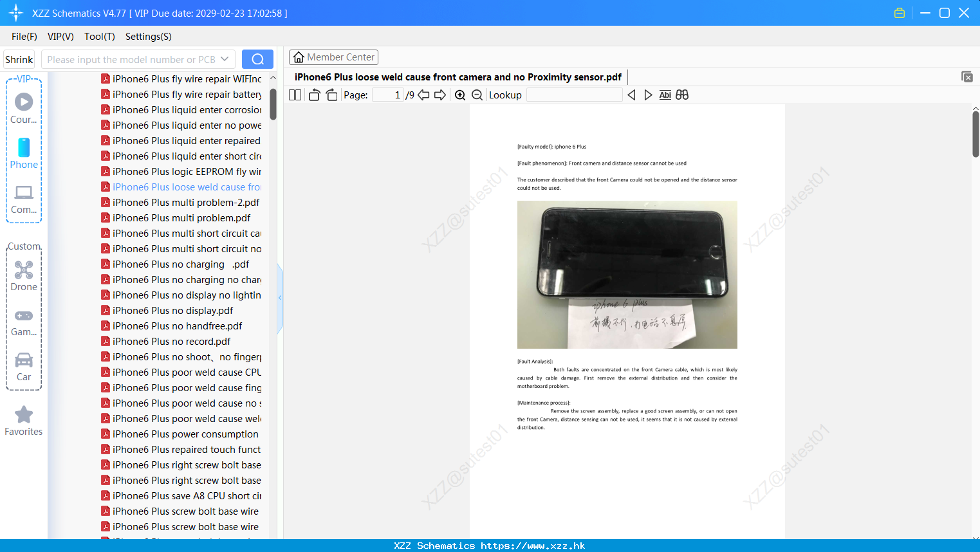Click the xzz.hk website link in status bar
The height and width of the screenshot is (552, 980).
coord(533,546)
